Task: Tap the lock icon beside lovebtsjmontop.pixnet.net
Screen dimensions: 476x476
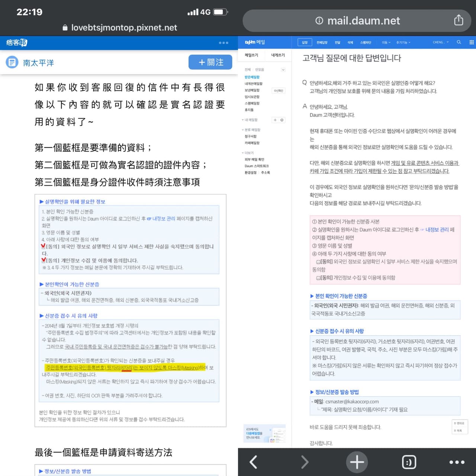Action: pos(65,28)
